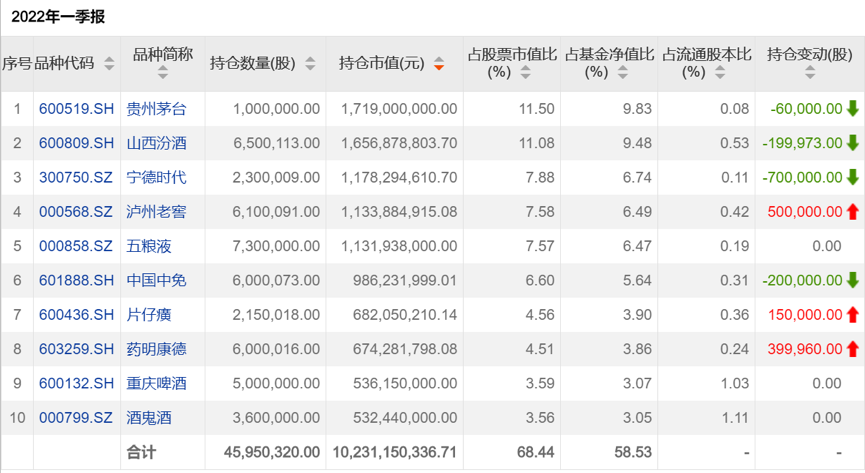
Task: Select total quantity 45,950,320.00
Action: (272, 452)
